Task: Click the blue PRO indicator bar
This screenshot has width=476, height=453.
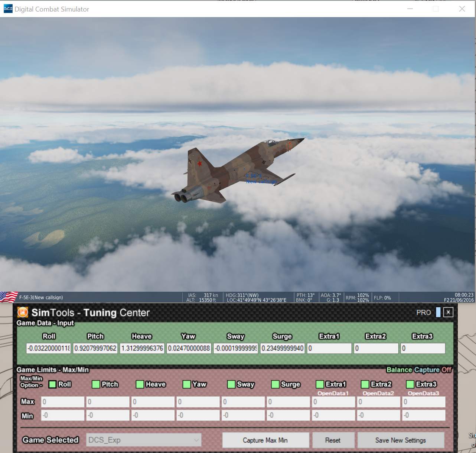Action: tap(438, 312)
